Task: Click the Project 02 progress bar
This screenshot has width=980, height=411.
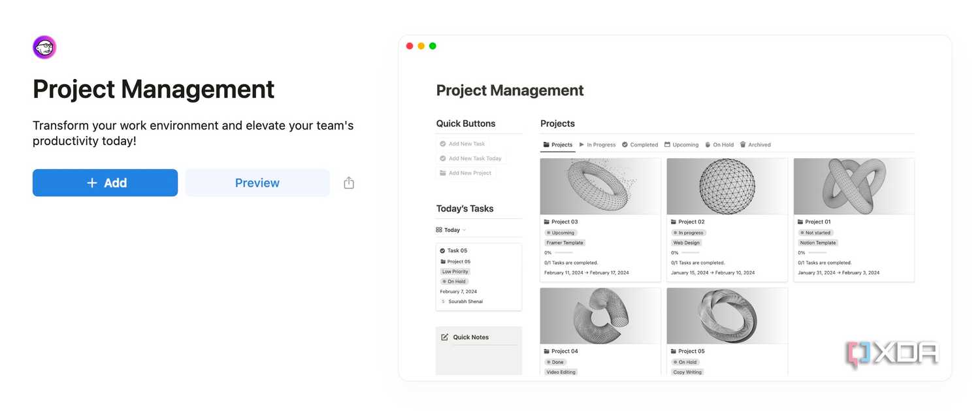Action: point(691,253)
